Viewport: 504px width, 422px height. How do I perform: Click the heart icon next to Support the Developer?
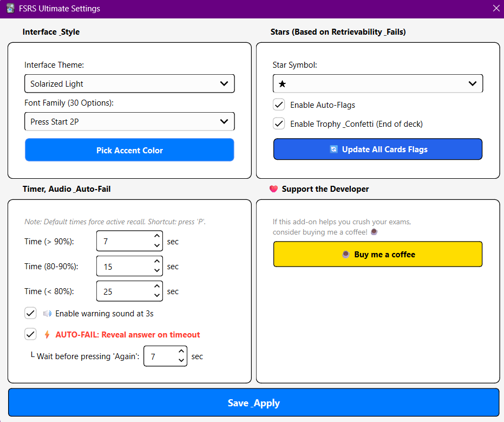tap(273, 189)
